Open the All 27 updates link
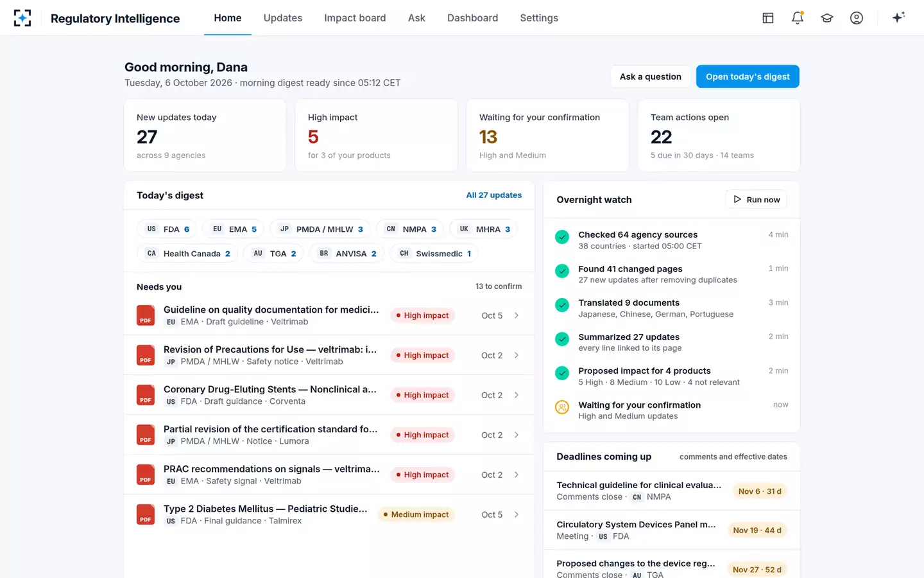Image resolution: width=924 pixels, height=578 pixels. 494,195
